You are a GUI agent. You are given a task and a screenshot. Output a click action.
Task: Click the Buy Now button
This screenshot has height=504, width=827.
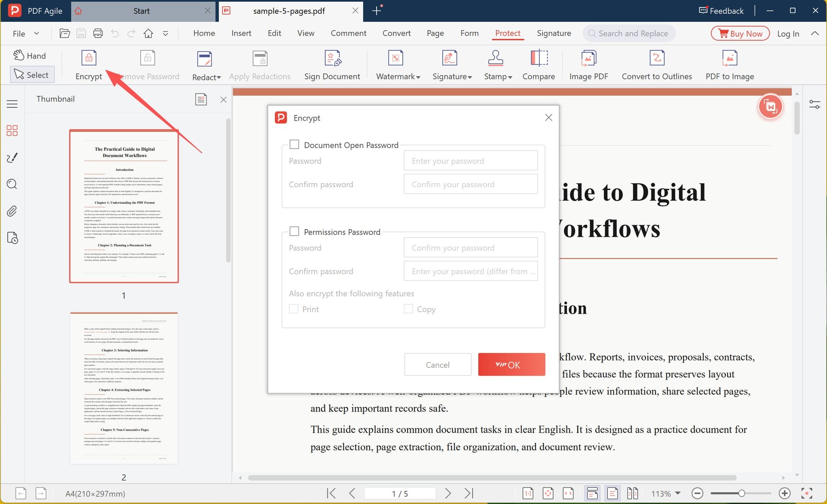pyautogui.click(x=740, y=33)
